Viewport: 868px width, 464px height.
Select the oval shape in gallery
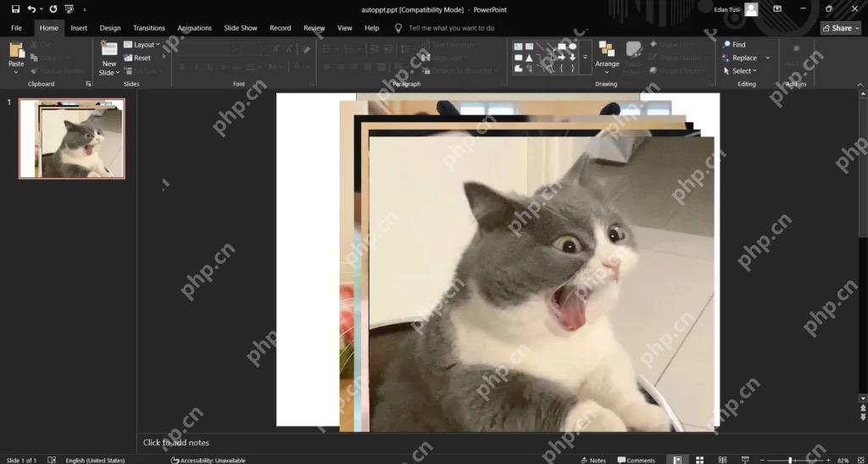pos(572,47)
